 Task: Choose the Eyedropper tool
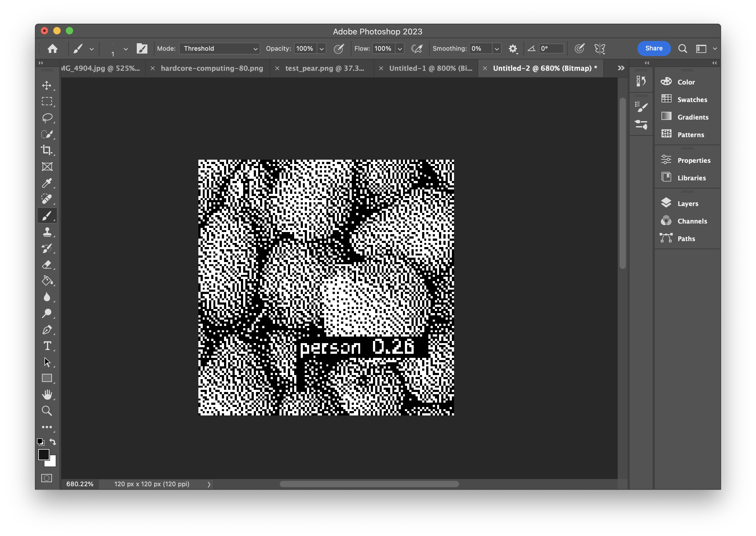tap(47, 183)
